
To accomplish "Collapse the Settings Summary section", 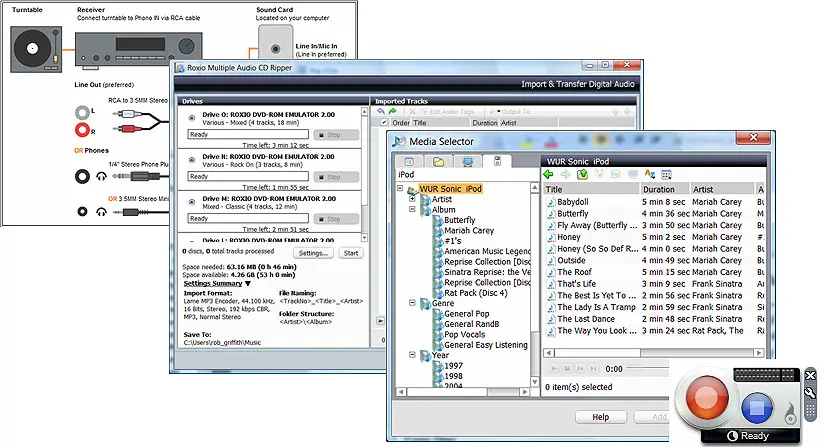I will click(247, 283).
